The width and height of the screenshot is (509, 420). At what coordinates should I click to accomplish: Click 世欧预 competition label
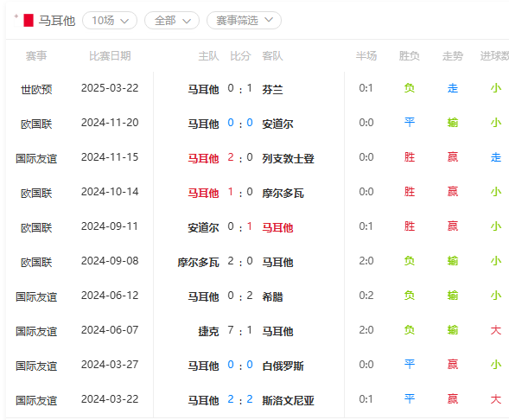tap(36, 89)
